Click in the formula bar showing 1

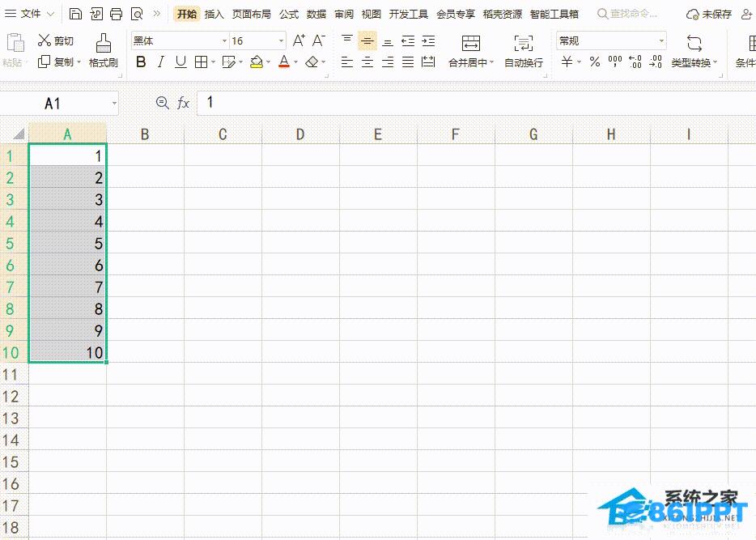click(477, 103)
